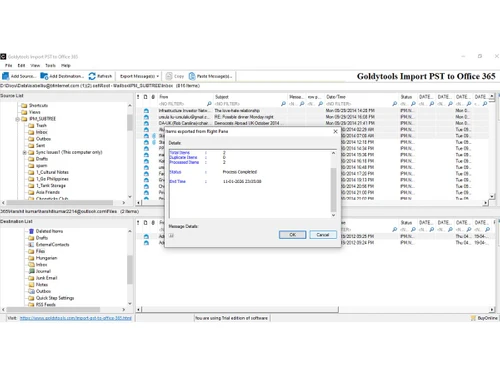
Task: Click OK in the export dialog
Action: pos(292,235)
